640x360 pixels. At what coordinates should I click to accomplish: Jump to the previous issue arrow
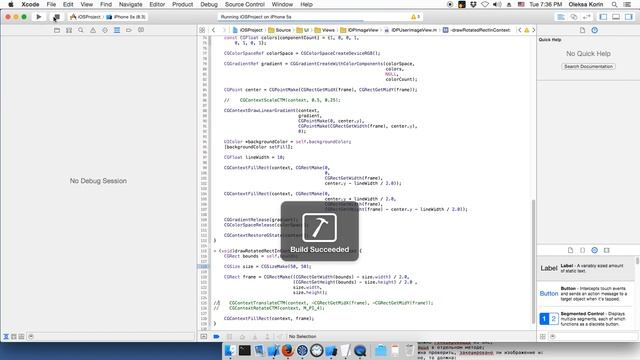coord(520,30)
